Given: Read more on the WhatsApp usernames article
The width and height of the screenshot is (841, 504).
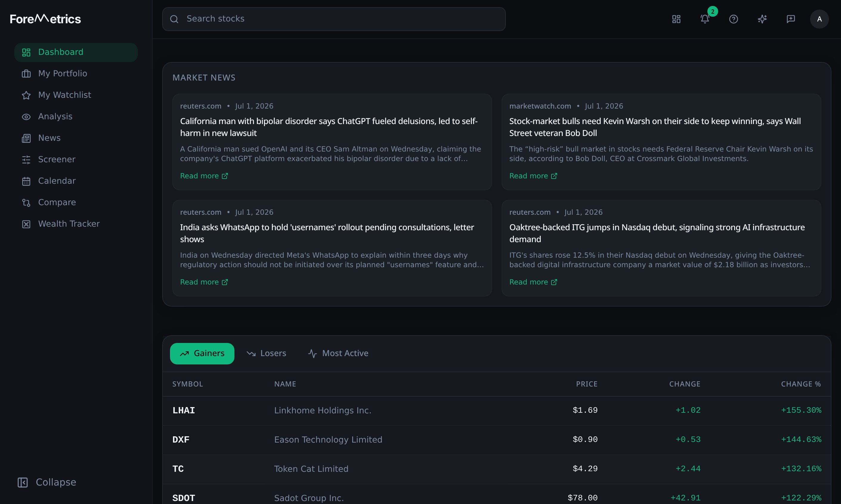Looking at the screenshot, I should coord(204,282).
